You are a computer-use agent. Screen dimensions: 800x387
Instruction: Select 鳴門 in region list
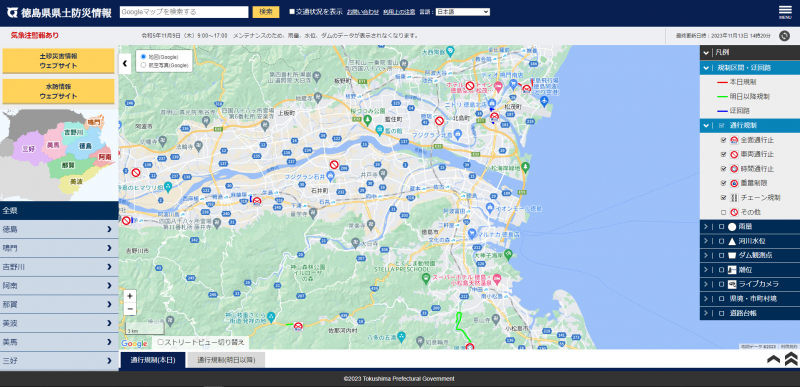pyautogui.click(x=59, y=248)
